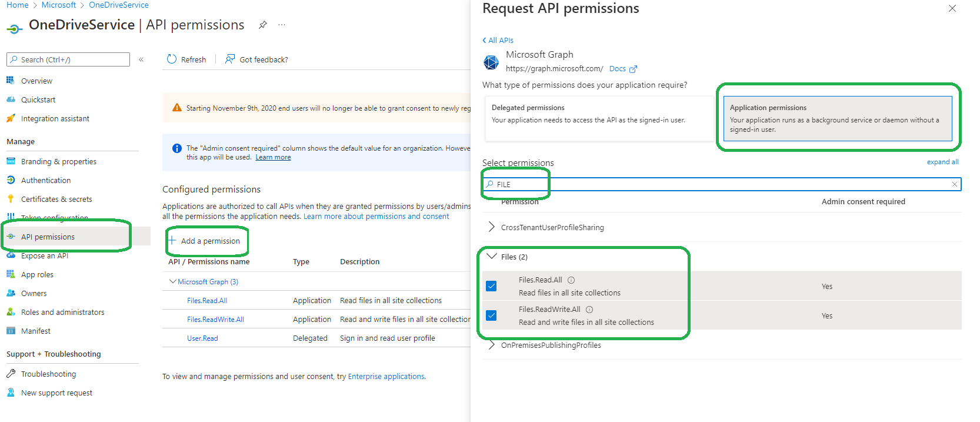Open the Learn more link in info banner
Image resolution: width=980 pixels, height=422 pixels.
273,157
